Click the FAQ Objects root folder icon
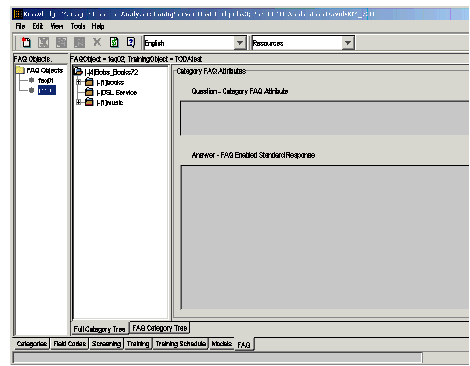470x366 pixels. pyautogui.click(x=20, y=70)
